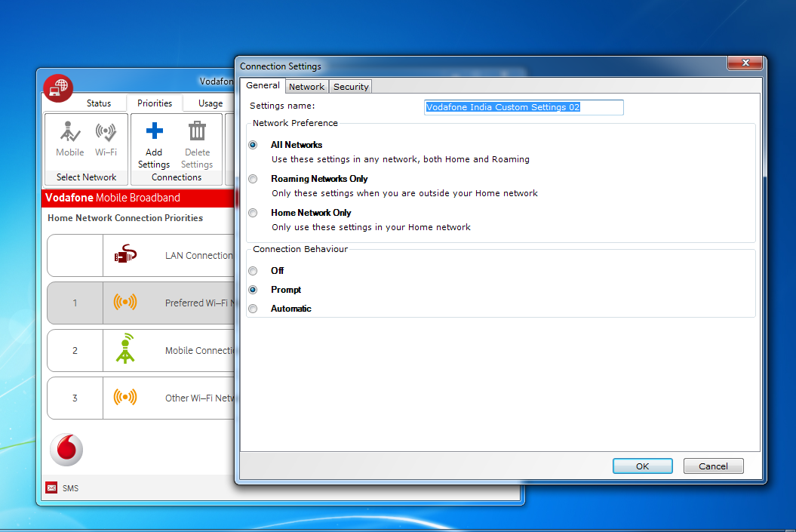Click the Preferred Wi-Fi orange signal icon
Image resolution: width=796 pixels, height=532 pixels.
coord(125,302)
